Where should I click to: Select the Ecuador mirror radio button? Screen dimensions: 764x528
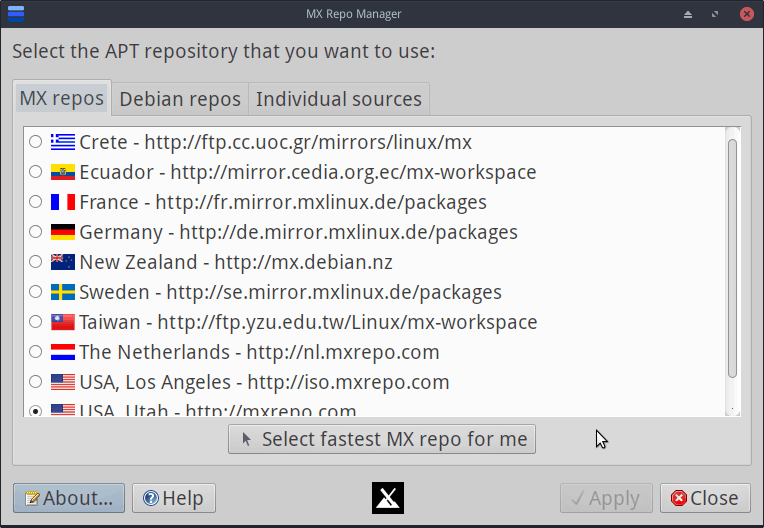(x=36, y=171)
